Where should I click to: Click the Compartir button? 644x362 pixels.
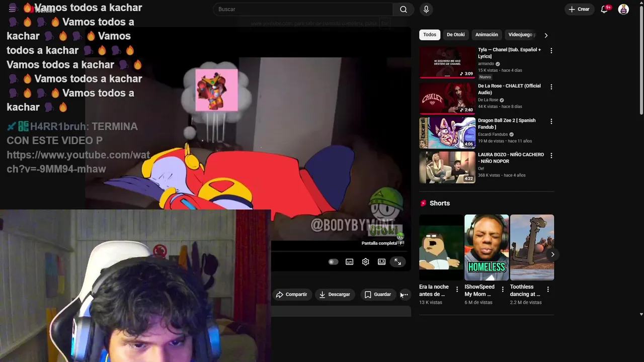coord(291,295)
